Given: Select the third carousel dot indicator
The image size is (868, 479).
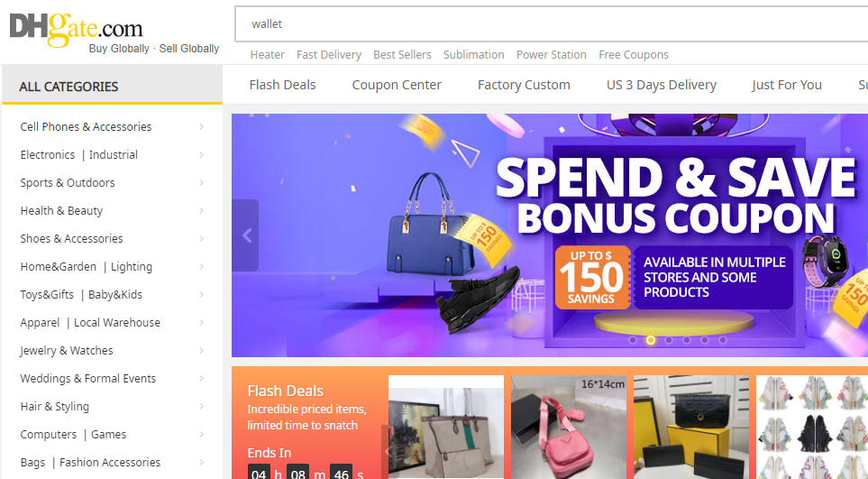Looking at the screenshot, I should tap(669, 340).
